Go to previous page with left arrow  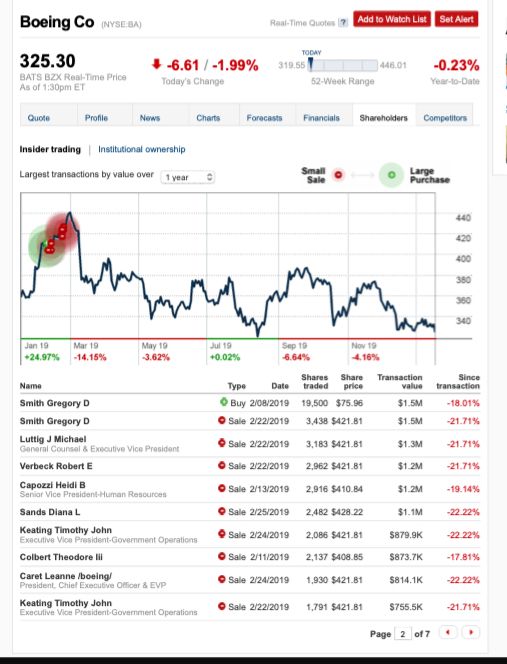point(448,633)
